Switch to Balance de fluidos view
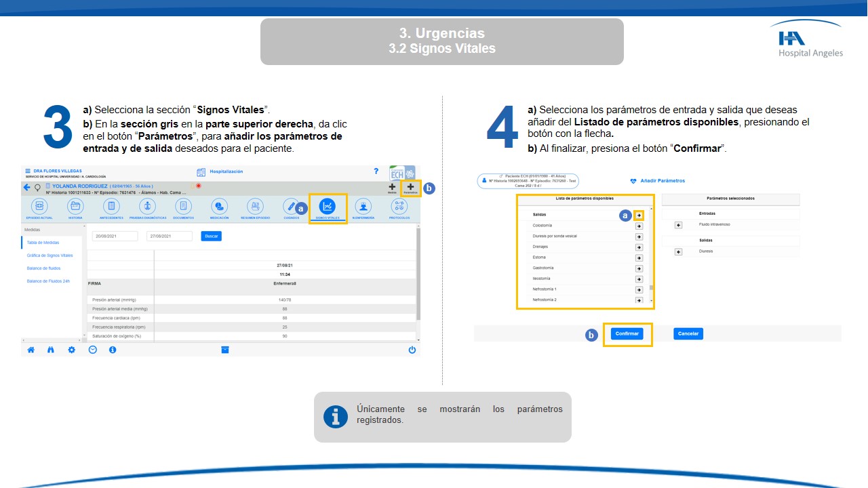 [43, 268]
